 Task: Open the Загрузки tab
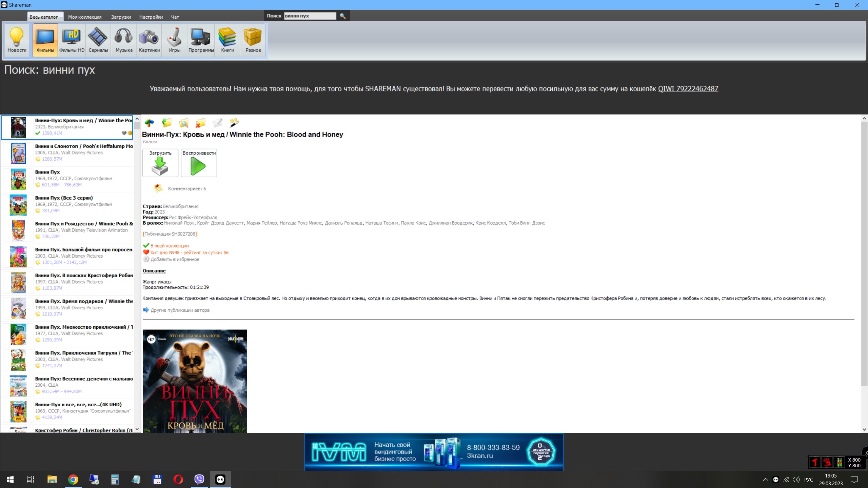coord(121,17)
